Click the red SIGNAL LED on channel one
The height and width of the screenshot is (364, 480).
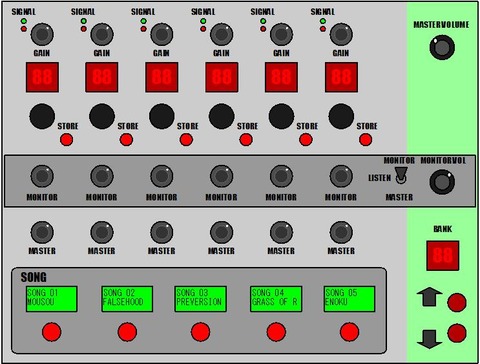tap(24, 29)
